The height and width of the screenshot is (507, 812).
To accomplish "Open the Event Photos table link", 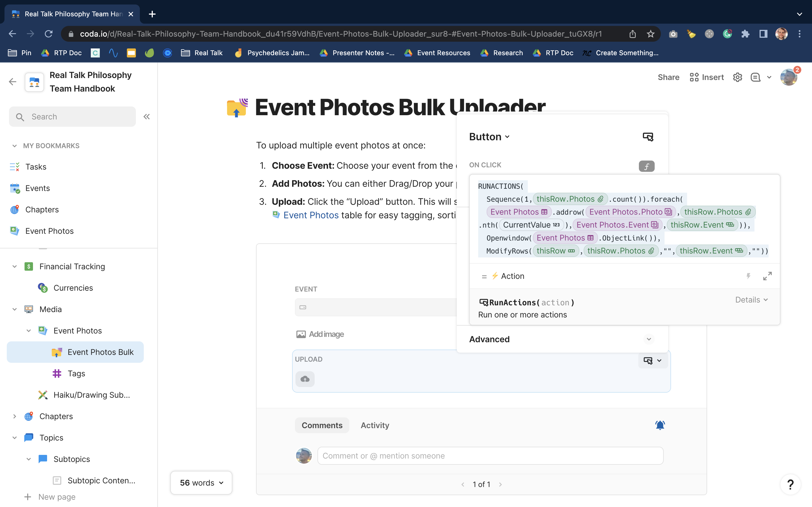I will 310,215.
